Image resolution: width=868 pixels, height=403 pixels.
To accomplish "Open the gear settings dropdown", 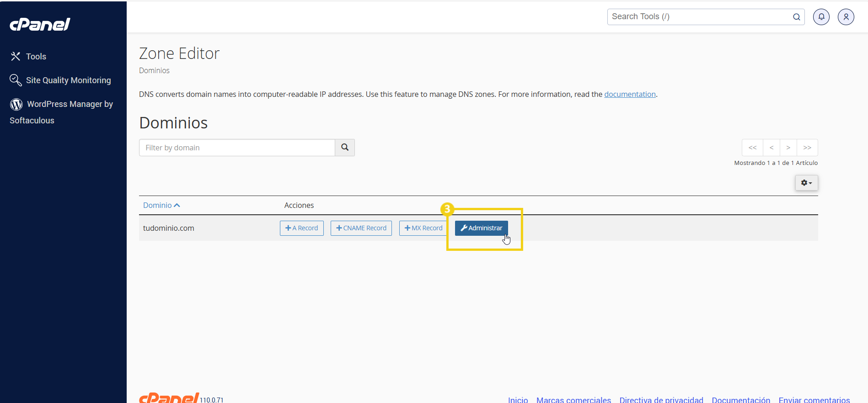I will pos(806,183).
